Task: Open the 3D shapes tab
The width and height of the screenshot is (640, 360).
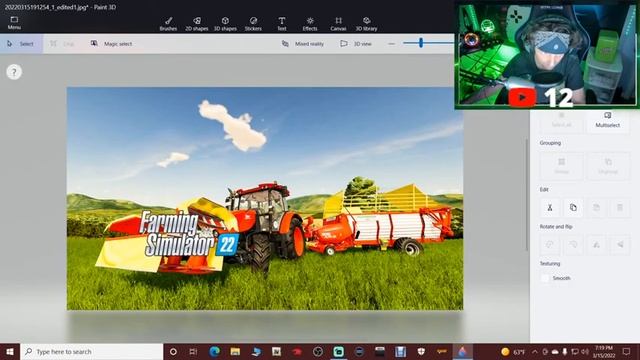Action: click(x=225, y=24)
